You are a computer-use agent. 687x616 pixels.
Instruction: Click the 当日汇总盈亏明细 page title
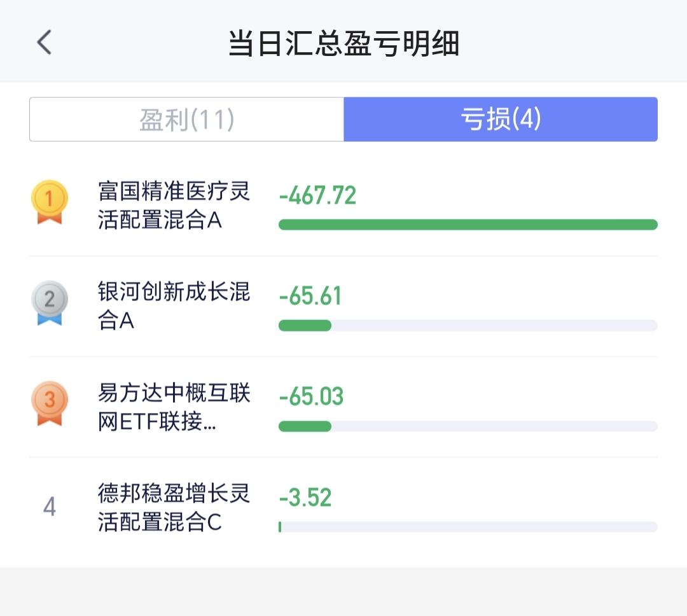(343, 43)
